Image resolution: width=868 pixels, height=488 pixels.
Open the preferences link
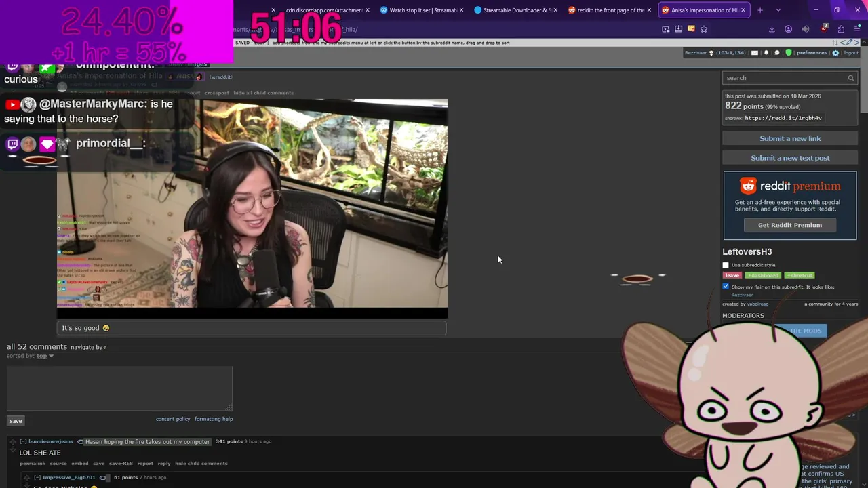coord(812,53)
